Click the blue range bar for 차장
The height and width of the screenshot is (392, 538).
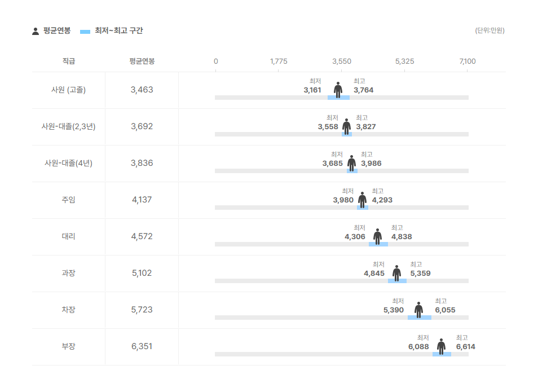pos(419,318)
